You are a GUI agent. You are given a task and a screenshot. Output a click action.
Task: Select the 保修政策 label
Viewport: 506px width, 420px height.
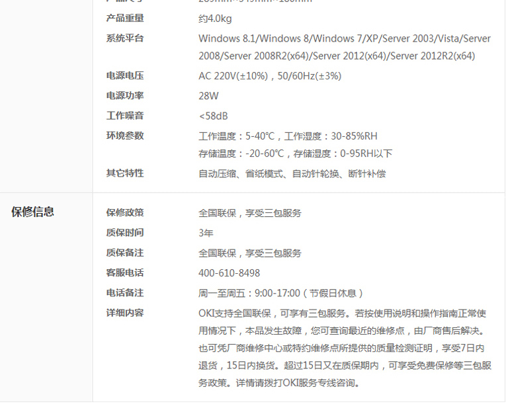pos(124,212)
